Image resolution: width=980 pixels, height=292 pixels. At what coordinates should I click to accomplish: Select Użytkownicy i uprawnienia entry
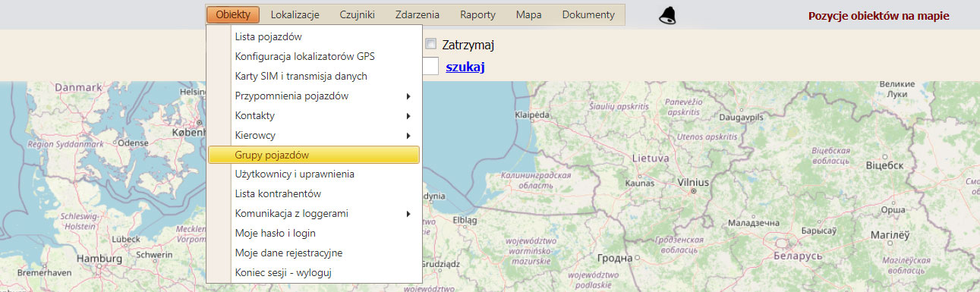pos(314,174)
